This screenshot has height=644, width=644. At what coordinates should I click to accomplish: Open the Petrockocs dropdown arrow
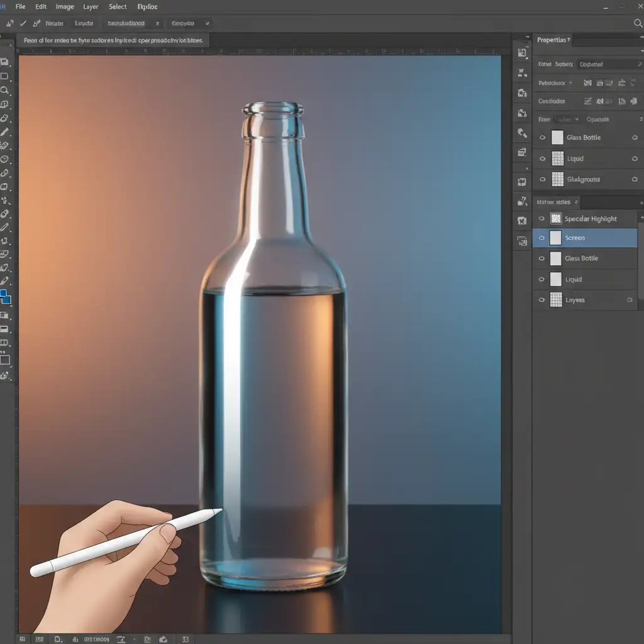pos(570,83)
